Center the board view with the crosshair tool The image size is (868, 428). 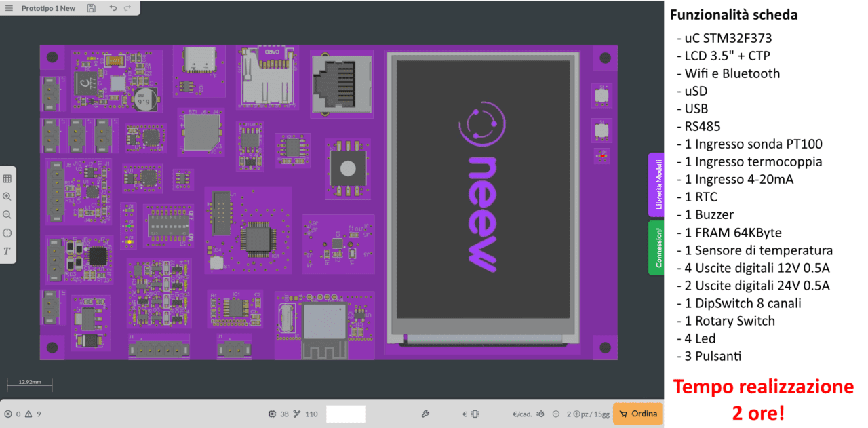(x=7, y=233)
